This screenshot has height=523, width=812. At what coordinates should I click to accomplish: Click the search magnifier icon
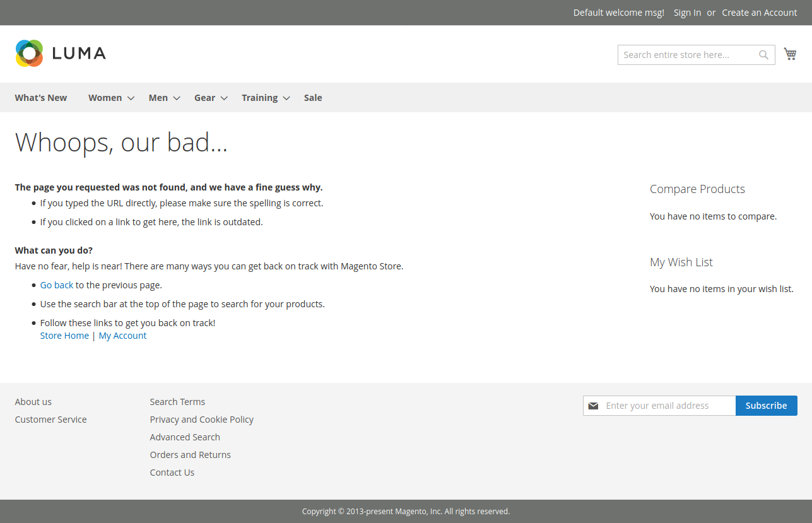763,55
